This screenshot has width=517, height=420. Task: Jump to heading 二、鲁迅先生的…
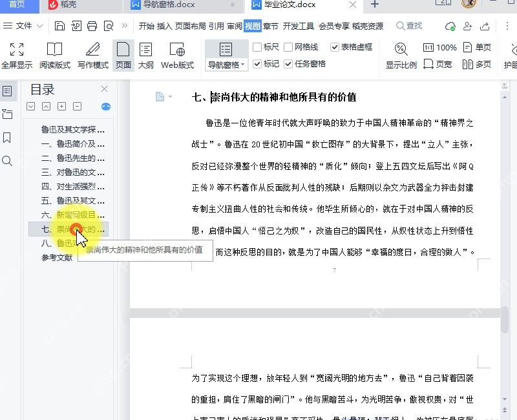(72, 158)
